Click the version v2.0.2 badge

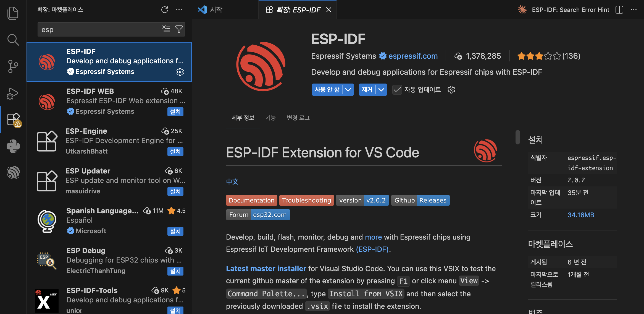pos(362,200)
